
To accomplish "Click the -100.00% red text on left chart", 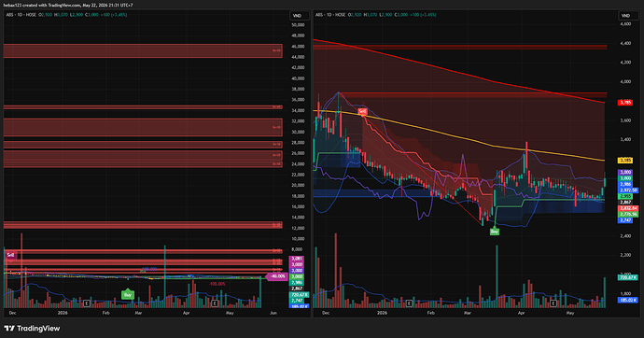I will click(x=217, y=284).
